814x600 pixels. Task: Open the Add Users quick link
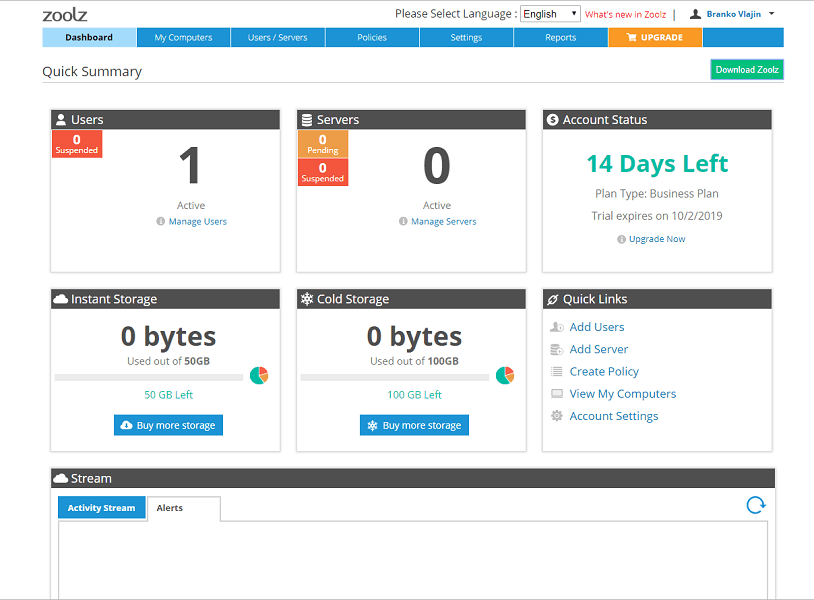pos(597,327)
